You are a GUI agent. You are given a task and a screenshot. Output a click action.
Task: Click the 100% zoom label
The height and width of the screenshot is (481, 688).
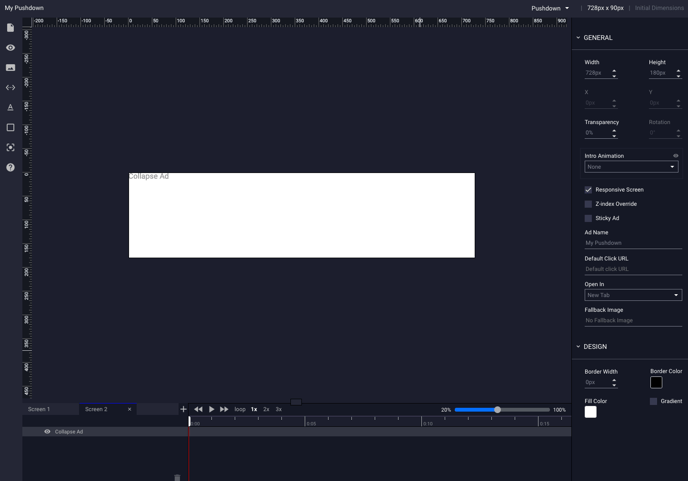tap(559, 410)
